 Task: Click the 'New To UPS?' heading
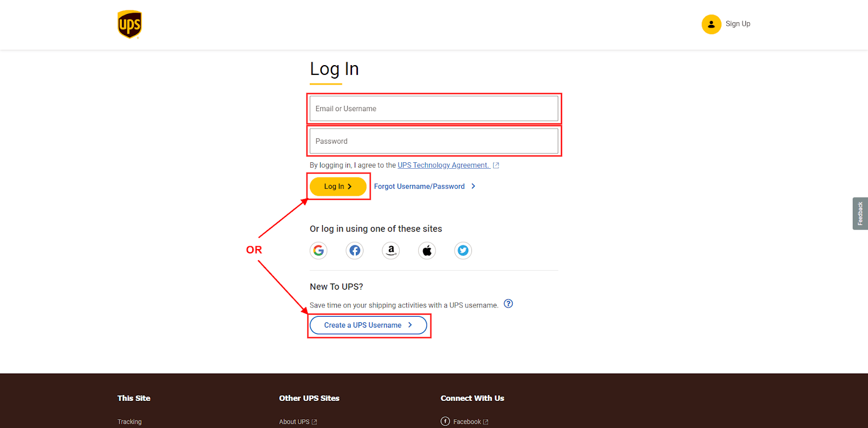[336, 286]
